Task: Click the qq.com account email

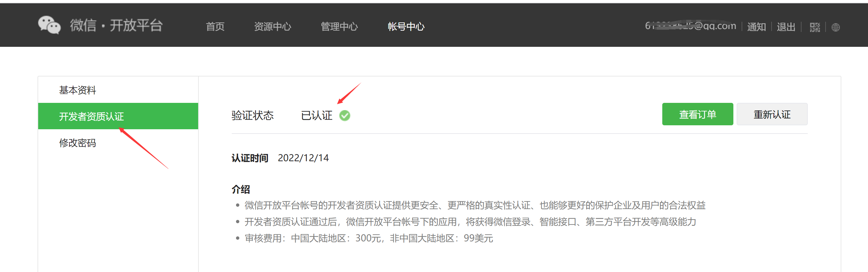Action: 691,26
